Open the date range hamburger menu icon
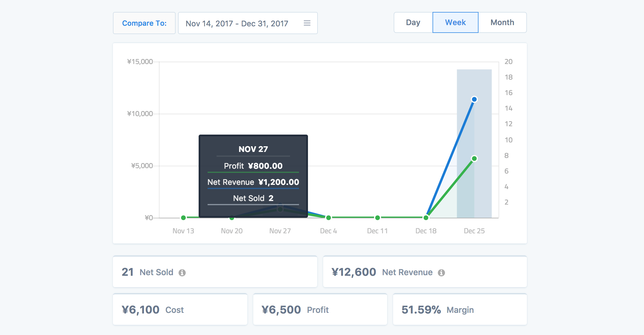The width and height of the screenshot is (644, 335). pos(307,23)
